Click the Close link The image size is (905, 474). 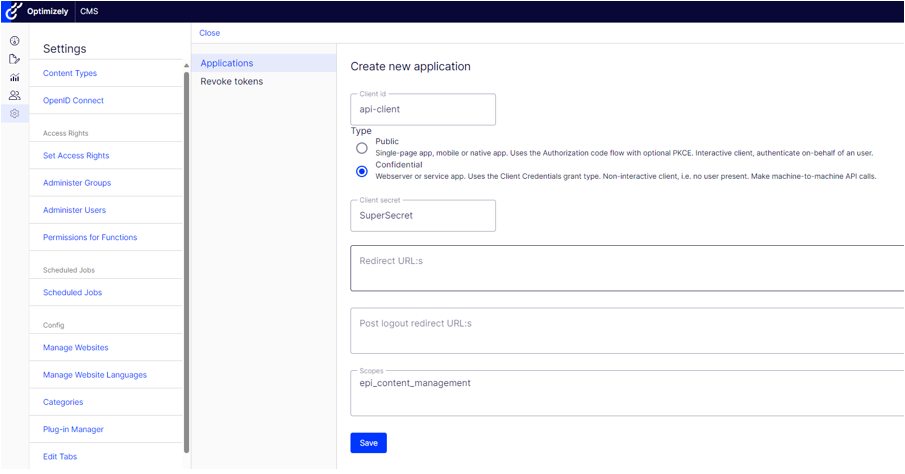[x=209, y=33]
